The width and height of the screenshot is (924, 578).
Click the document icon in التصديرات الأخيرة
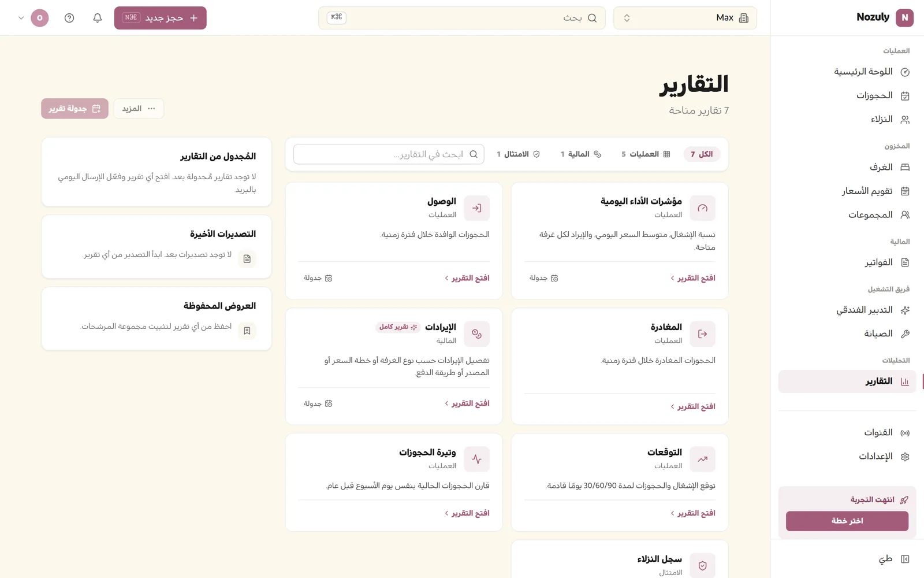click(x=247, y=259)
